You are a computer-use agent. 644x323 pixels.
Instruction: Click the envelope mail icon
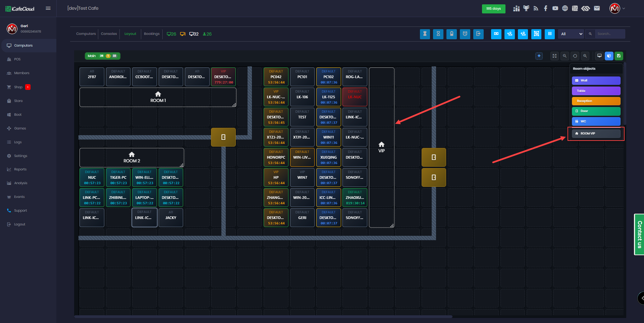pos(597,8)
